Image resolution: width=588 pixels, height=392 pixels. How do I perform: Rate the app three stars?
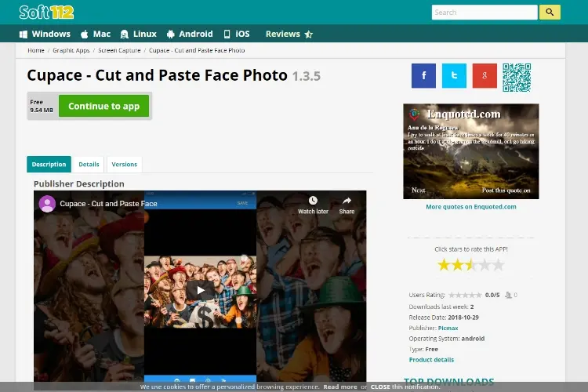[x=471, y=265]
